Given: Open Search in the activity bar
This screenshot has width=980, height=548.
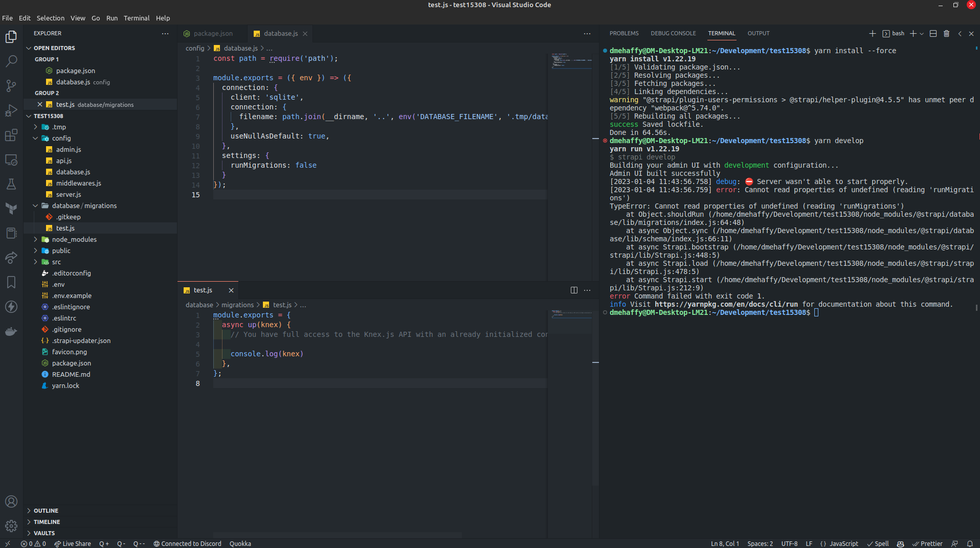Looking at the screenshot, I should (11, 61).
